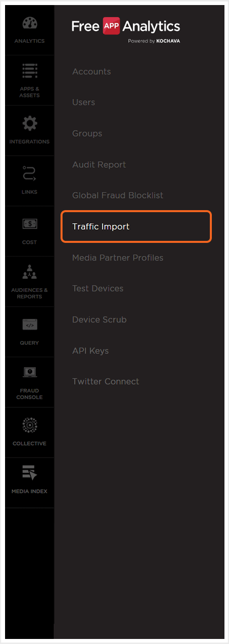Open the Analytics gauge icon
The image size is (229, 644).
pos(29,24)
